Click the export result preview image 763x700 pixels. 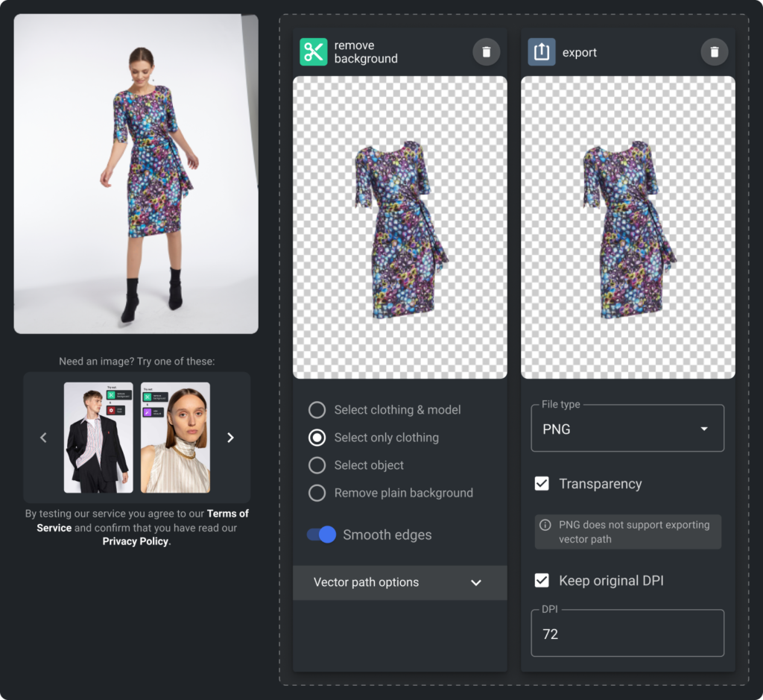click(627, 227)
